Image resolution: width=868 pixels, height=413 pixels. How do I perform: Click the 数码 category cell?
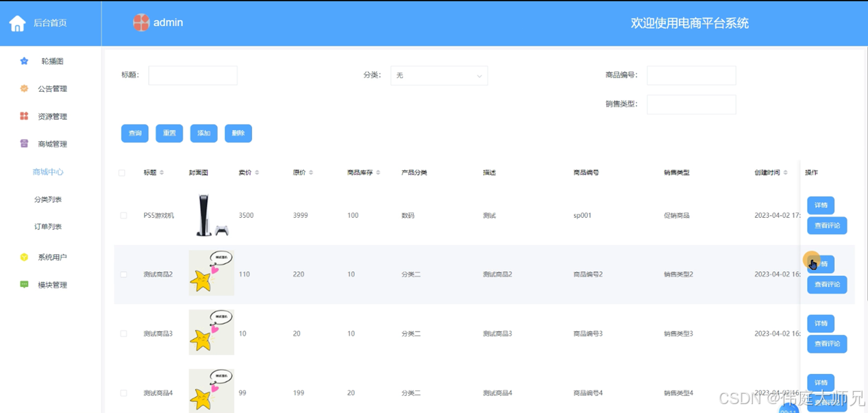point(408,215)
